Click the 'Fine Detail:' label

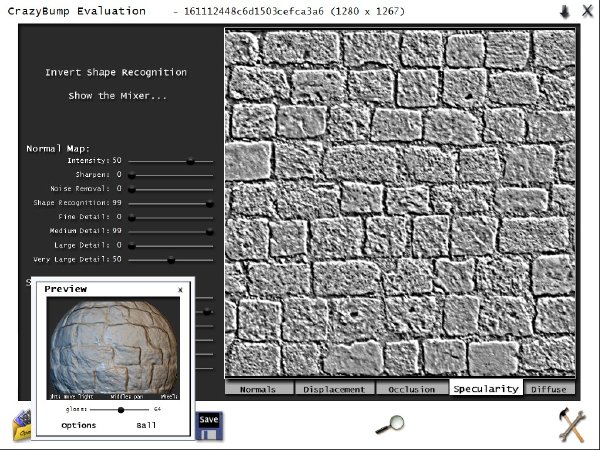coord(84,217)
